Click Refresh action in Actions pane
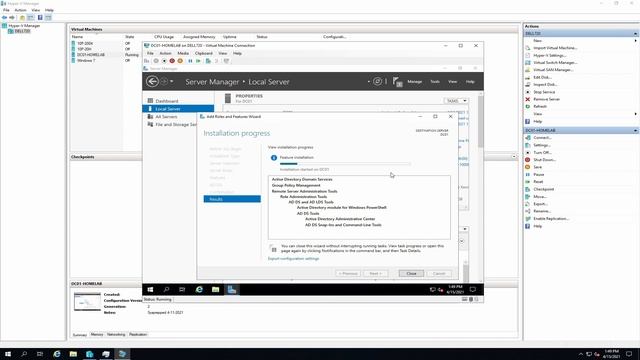 [540, 107]
